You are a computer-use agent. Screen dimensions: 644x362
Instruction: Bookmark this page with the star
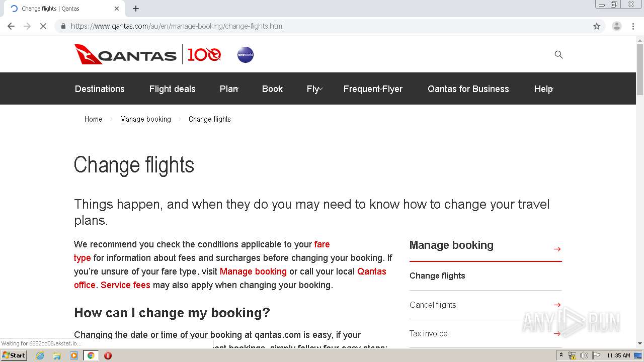pyautogui.click(x=597, y=26)
